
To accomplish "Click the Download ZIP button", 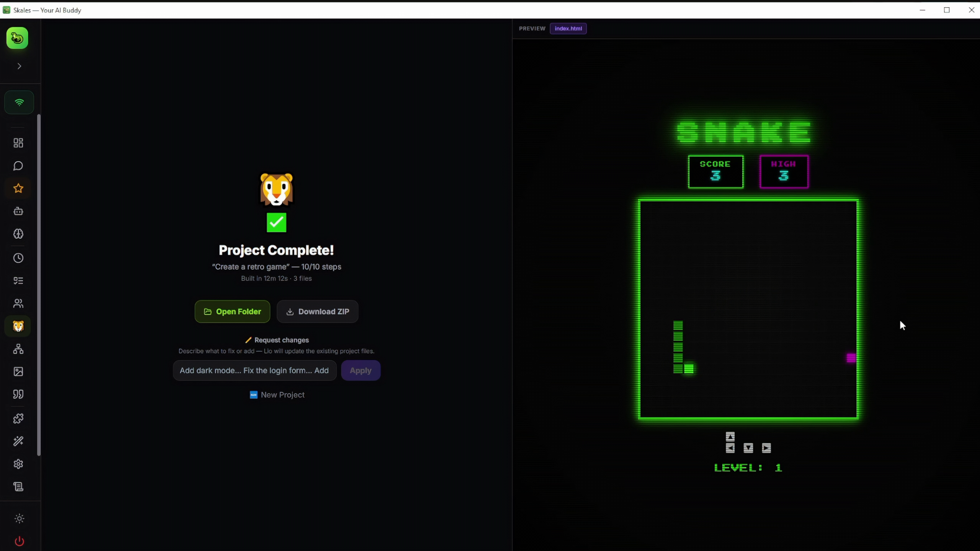I will [x=317, y=311].
